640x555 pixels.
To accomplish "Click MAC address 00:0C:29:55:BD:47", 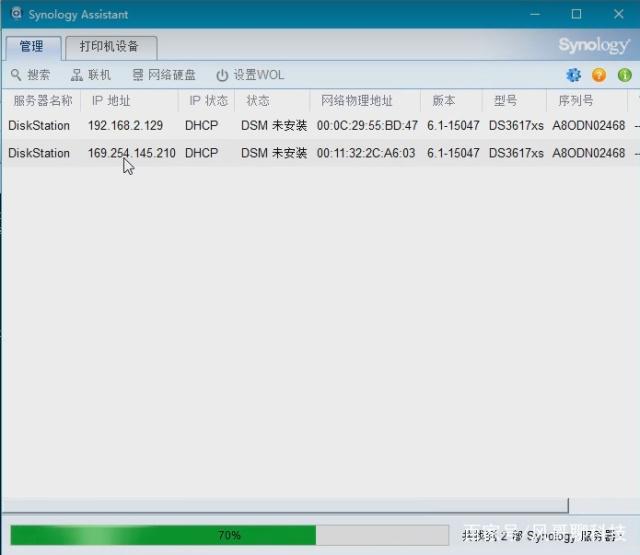I will [x=367, y=126].
